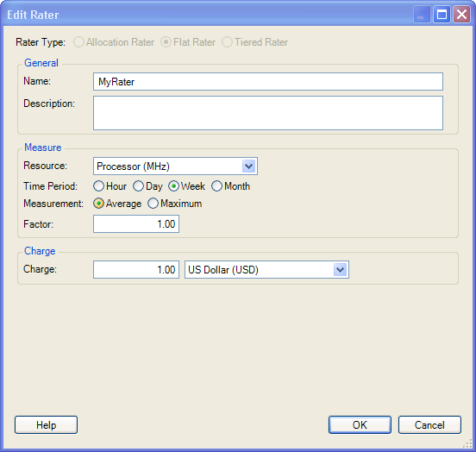Click the Charge group heading
Screen dimensions: 476x452
tap(40, 251)
